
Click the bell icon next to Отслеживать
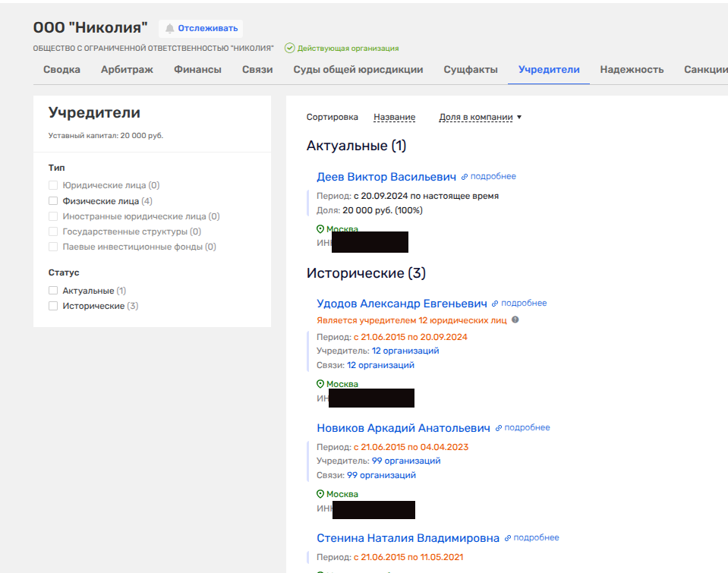tap(170, 29)
